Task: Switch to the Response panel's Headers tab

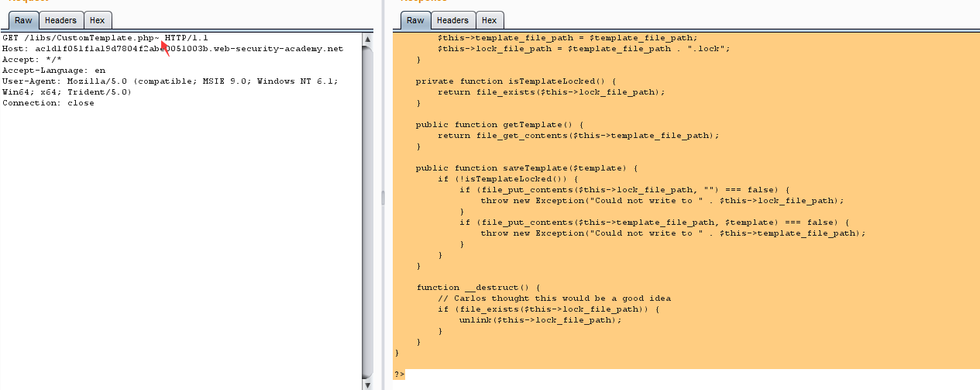Action: click(452, 20)
